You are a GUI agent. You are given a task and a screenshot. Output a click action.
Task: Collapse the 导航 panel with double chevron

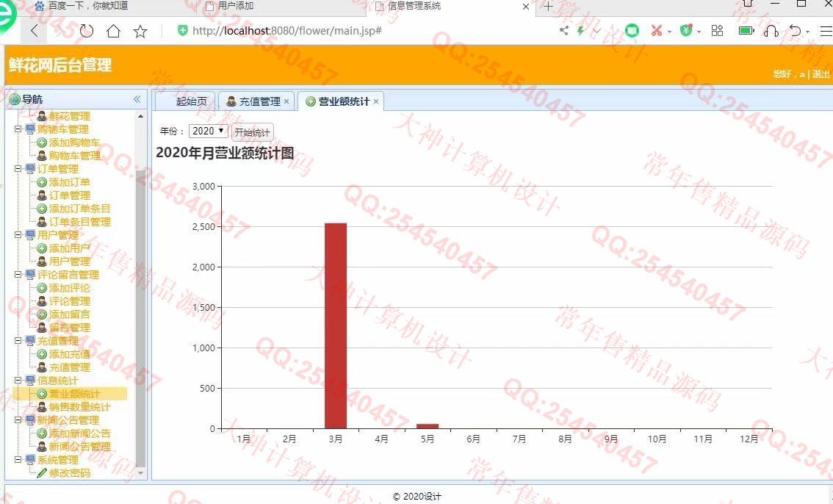pyautogui.click(x=137, y=99)
